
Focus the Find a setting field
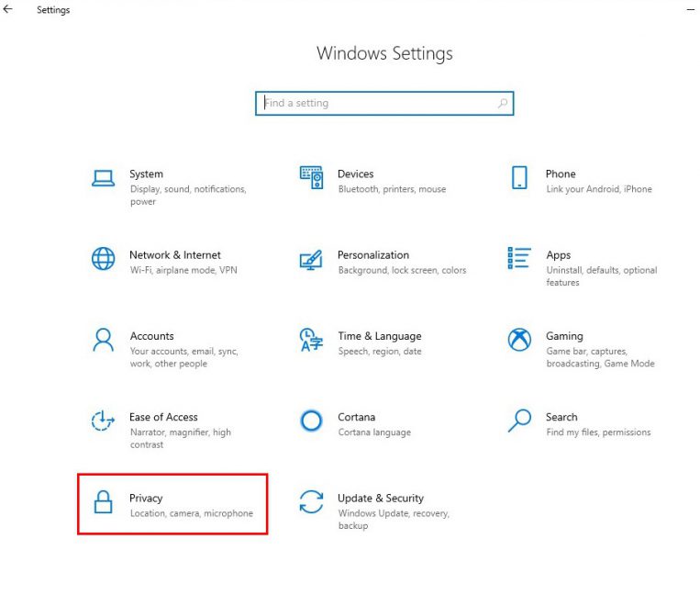click(x=384, y=103)
